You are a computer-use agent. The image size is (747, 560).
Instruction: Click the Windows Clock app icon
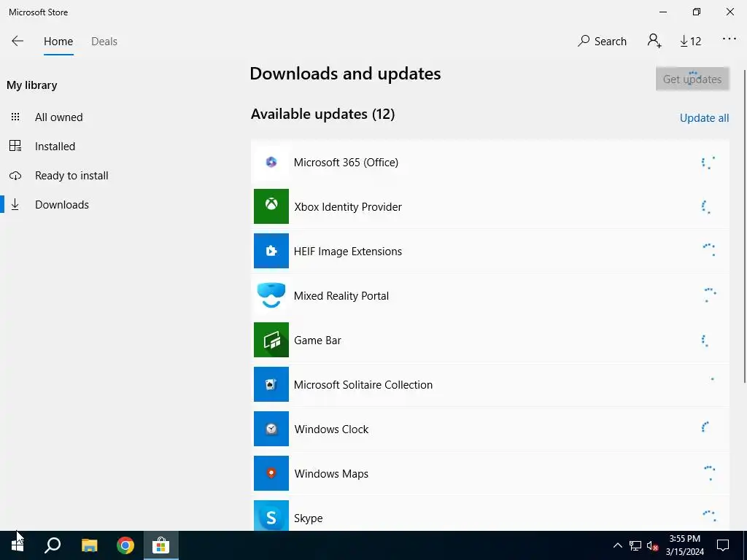click(x=271, y=429)
